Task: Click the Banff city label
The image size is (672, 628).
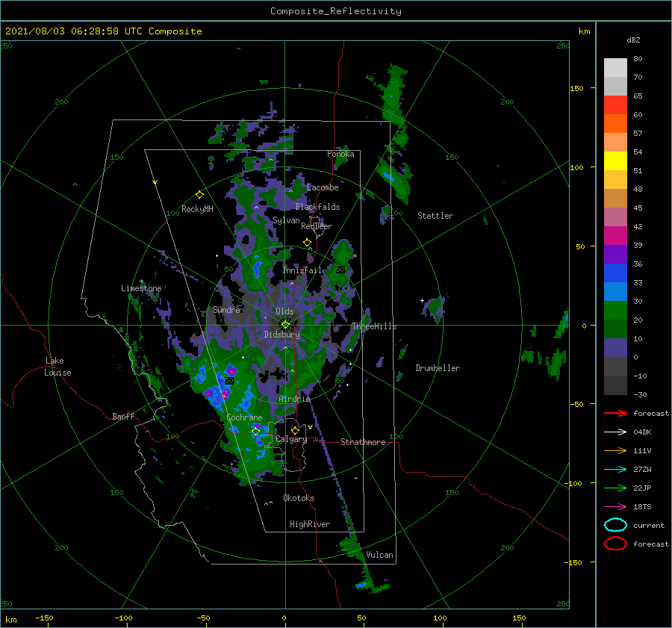Action: pos(123,416)
